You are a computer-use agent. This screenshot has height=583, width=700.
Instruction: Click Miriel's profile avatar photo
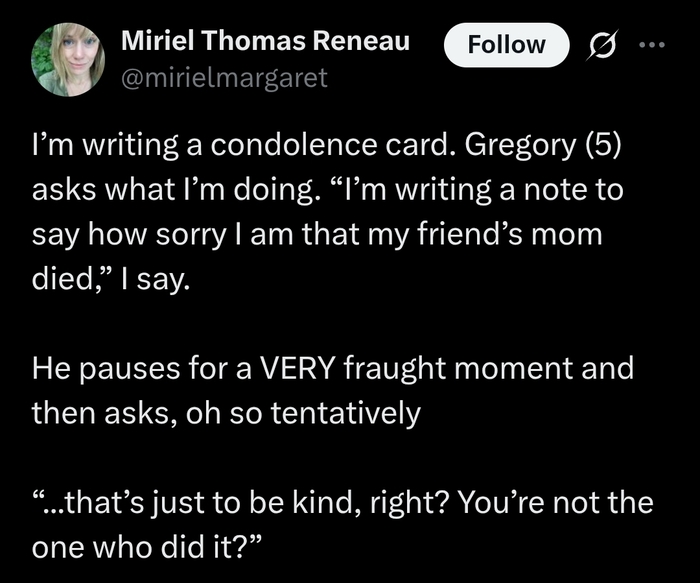[68, 59]
